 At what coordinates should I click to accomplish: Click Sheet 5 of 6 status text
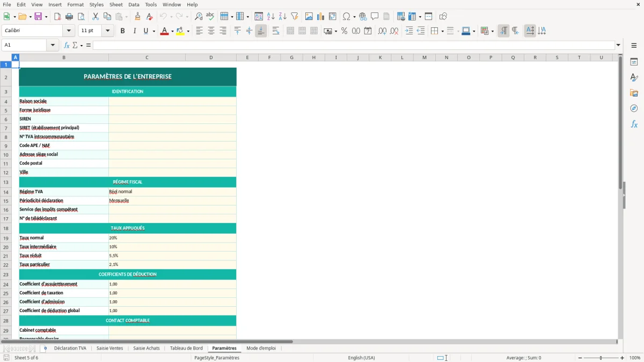click(x=26, y=358)
